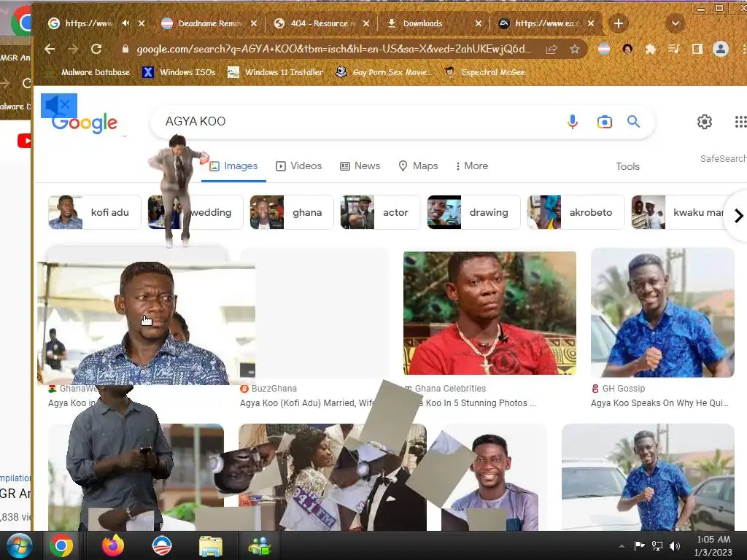Filter results by ghana chip

[292, 212]
